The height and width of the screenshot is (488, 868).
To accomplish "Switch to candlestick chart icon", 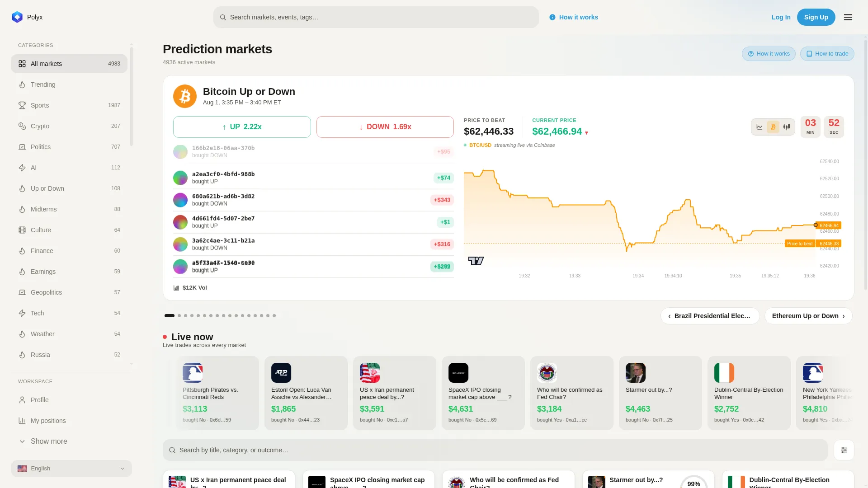I will coord(787,127).
